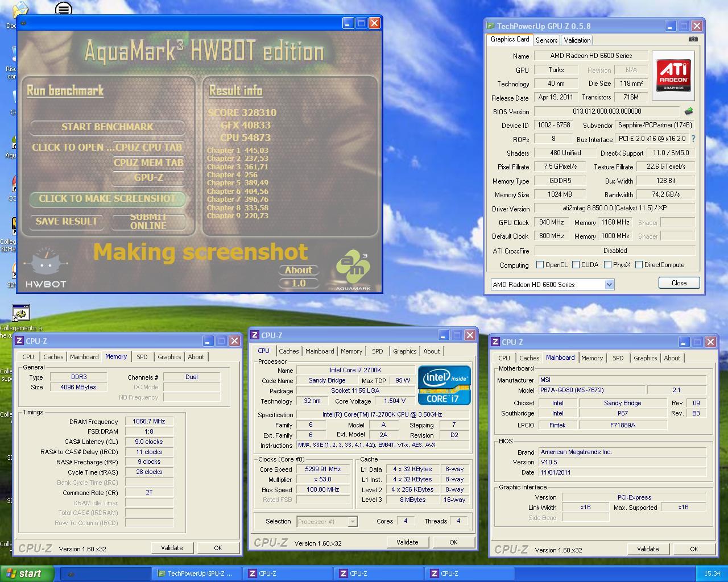Click the GPU Clock 940 MHz field
728x582 pixels.
pos(551,222)
